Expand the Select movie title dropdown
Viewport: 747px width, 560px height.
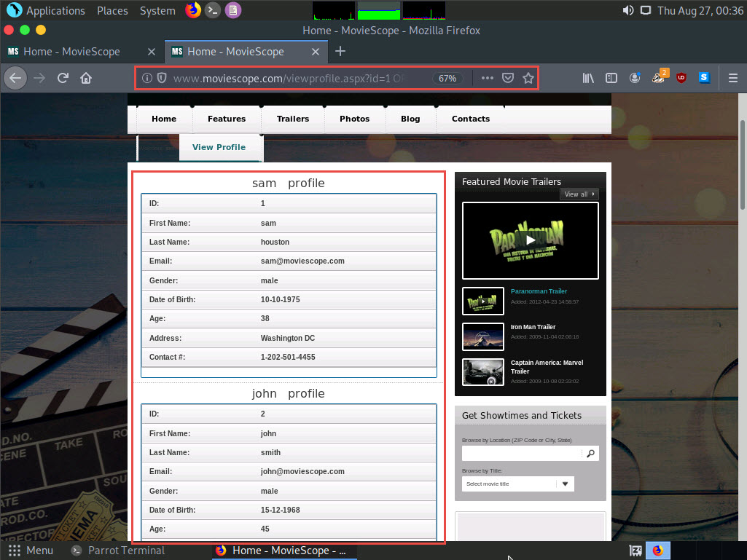[x=565, y=484]
